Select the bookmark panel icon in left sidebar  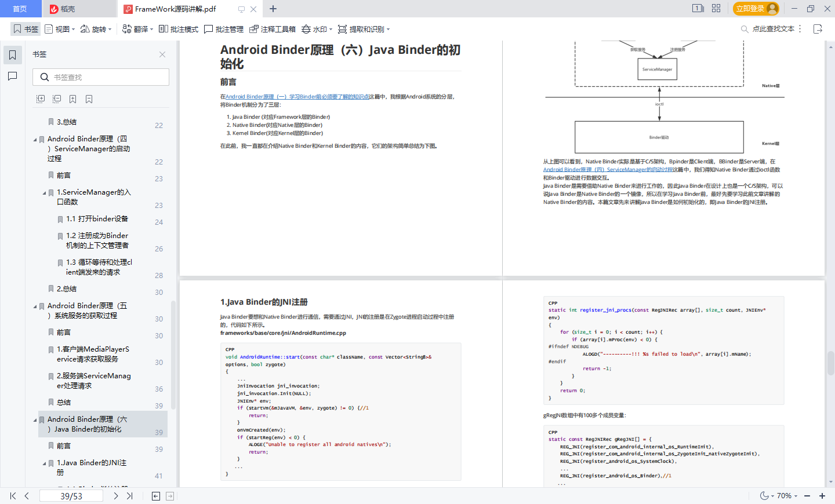point(12,55)
